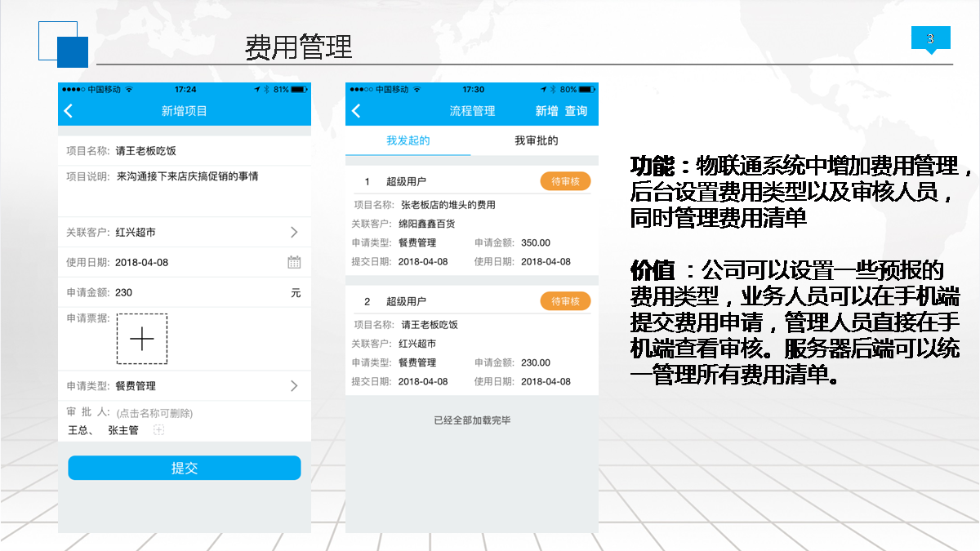Switch to the 我发起的 tab

(408, 140)
